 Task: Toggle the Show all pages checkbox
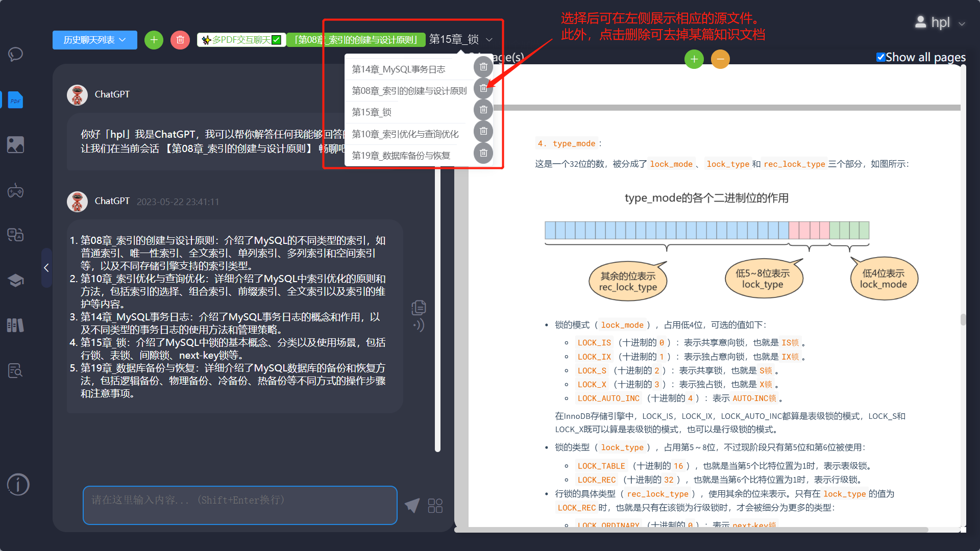pyautogui.click(x=880, y=57)
